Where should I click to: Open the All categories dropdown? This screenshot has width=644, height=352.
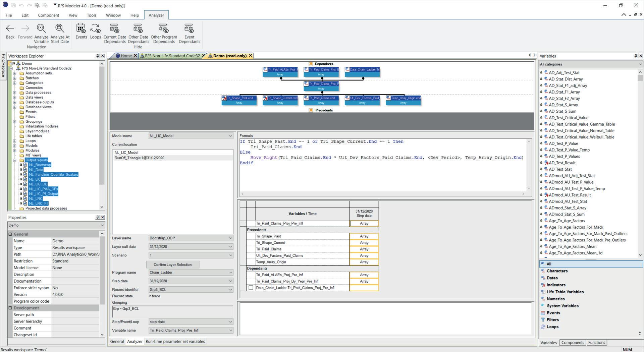[591, 64]
